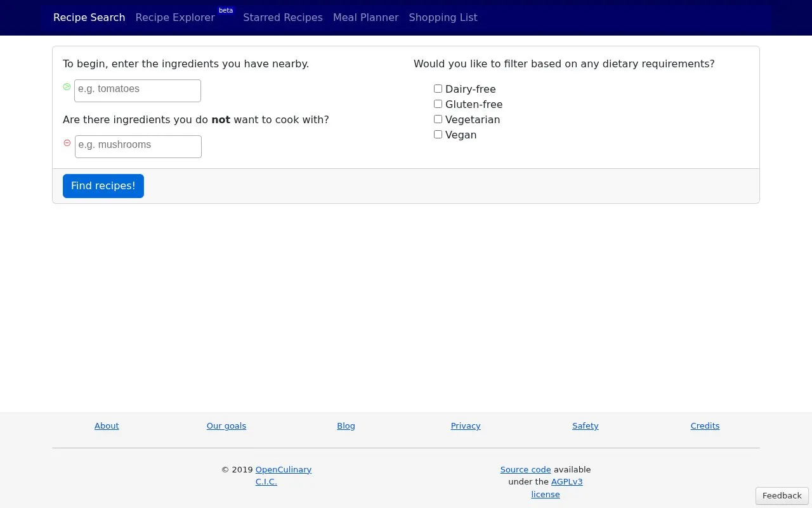Click the 'Gluten-free' label text
The width and height of the screenshot is (812, 508).
474,105
